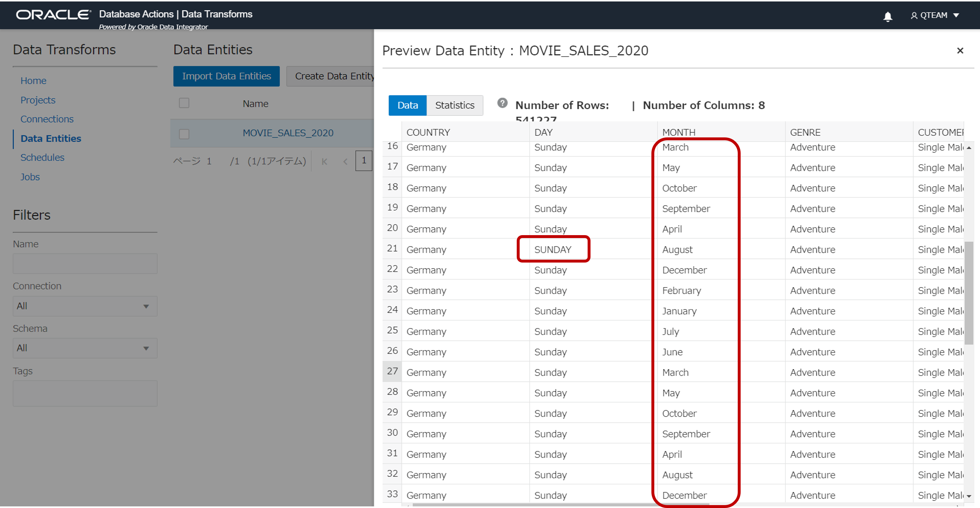Screen dimensions: 980x508
Task: Click the Name filter input field
Action: point(85,264)
